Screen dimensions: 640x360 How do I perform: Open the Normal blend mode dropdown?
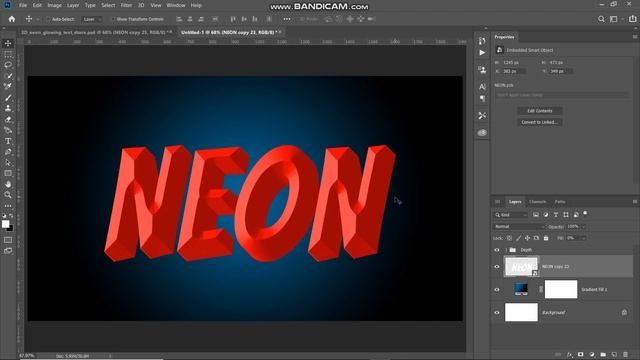(x=519, y=227)
